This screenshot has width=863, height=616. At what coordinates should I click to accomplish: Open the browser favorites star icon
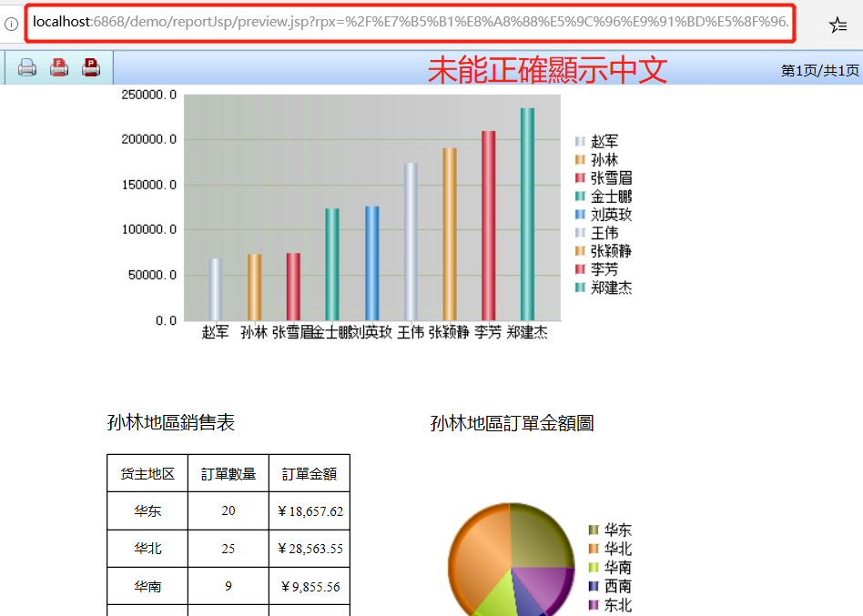(x=838, y=25)
